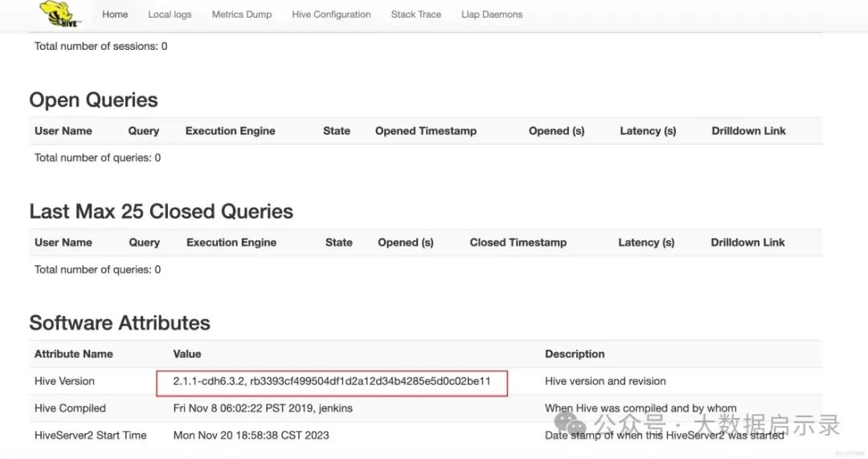This screenshot has width=868, height=459.
Task: Click Attribute Name column header
Action: pyautogui.click(x=74, y=354)
